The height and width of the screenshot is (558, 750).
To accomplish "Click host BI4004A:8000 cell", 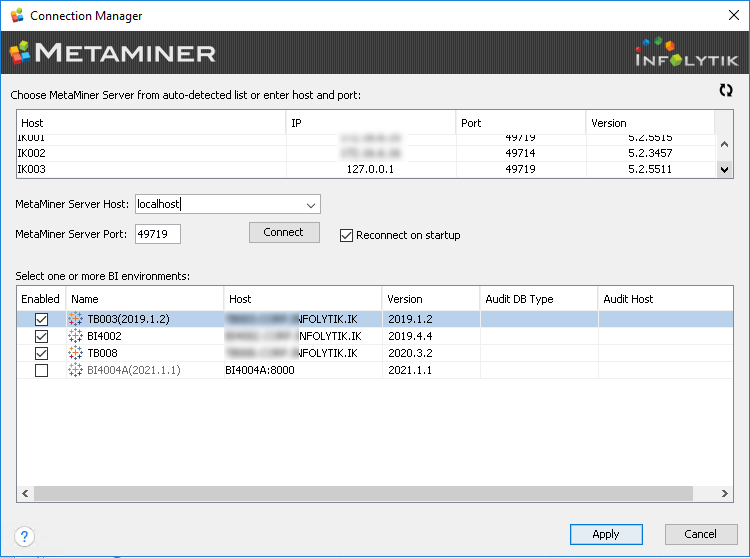I will [260, 370].
